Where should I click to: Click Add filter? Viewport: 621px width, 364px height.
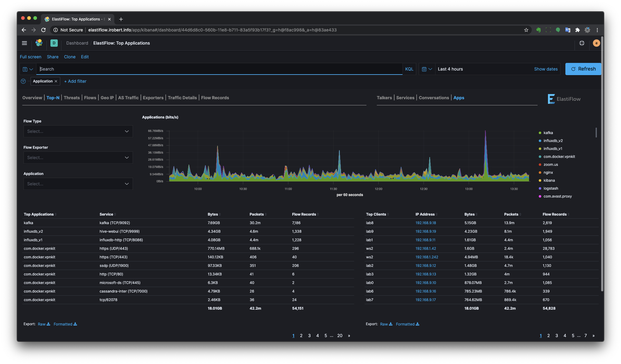point(75,81)
